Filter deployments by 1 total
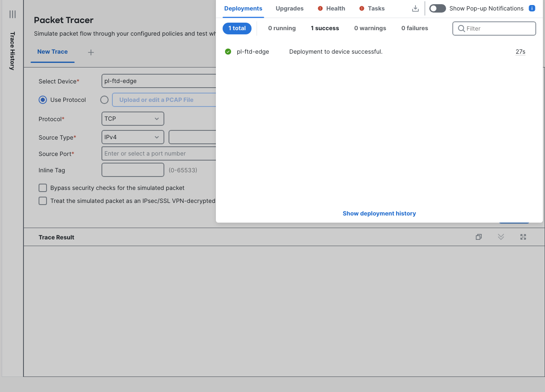The height and width of the screenshot is (392, 545). pyautogui.click(x=237, y=28)
